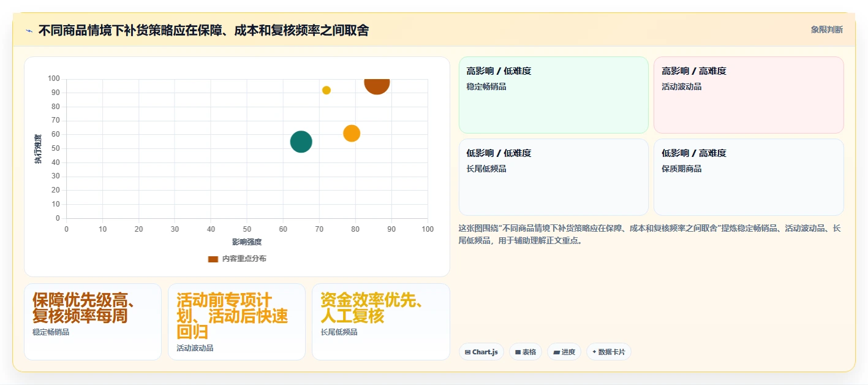Click the x-axis tick label 50
868x385 pixels.
(247, 229)
